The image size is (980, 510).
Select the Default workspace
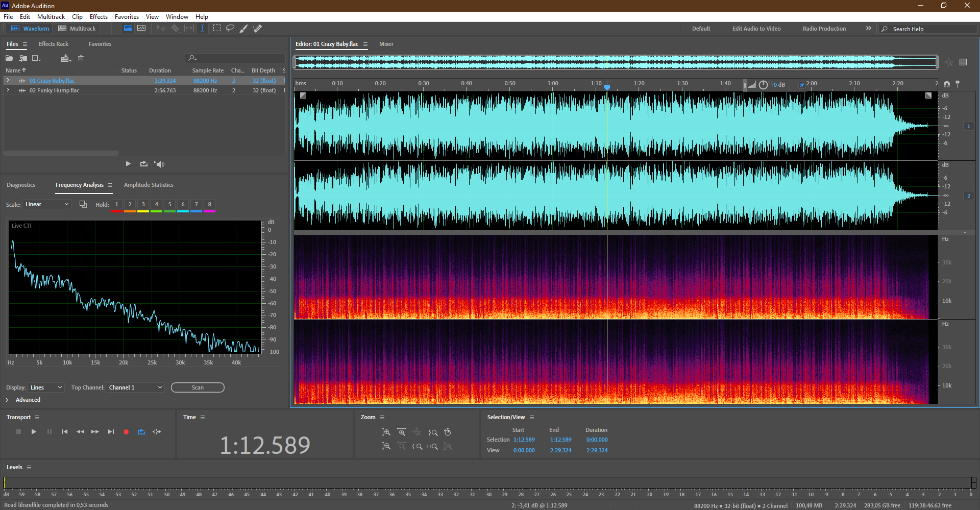pos(701,29)
